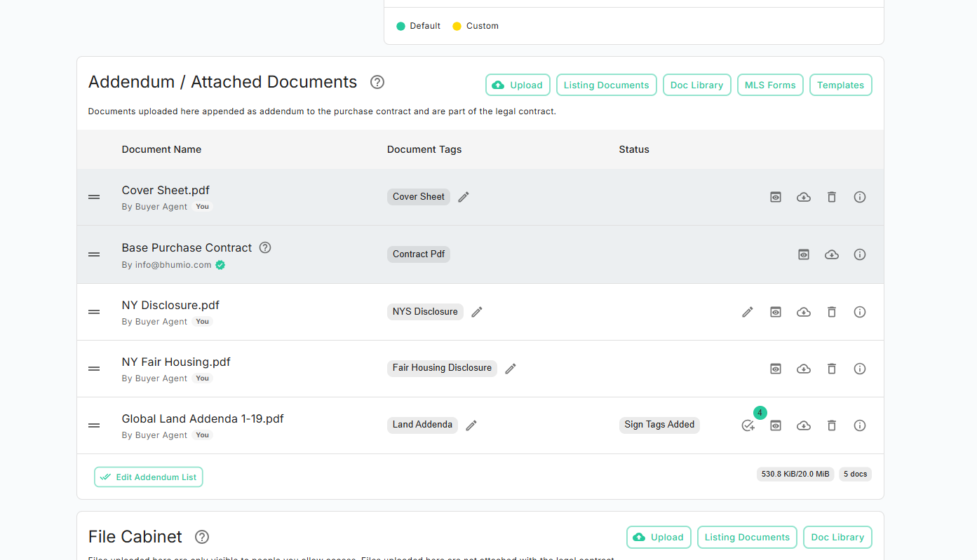
Task: Click the help icon beside Base Purchase Contract
Action: (264, 247)
